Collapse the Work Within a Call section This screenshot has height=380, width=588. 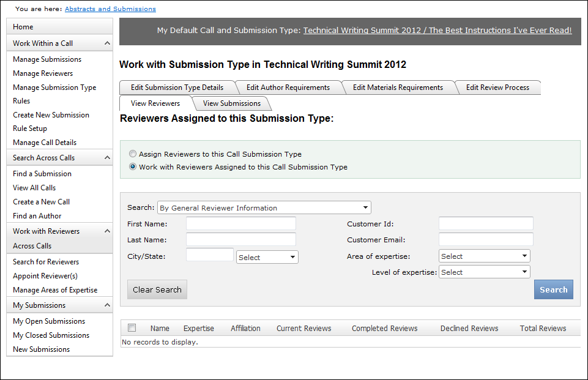tap(108, 43)
